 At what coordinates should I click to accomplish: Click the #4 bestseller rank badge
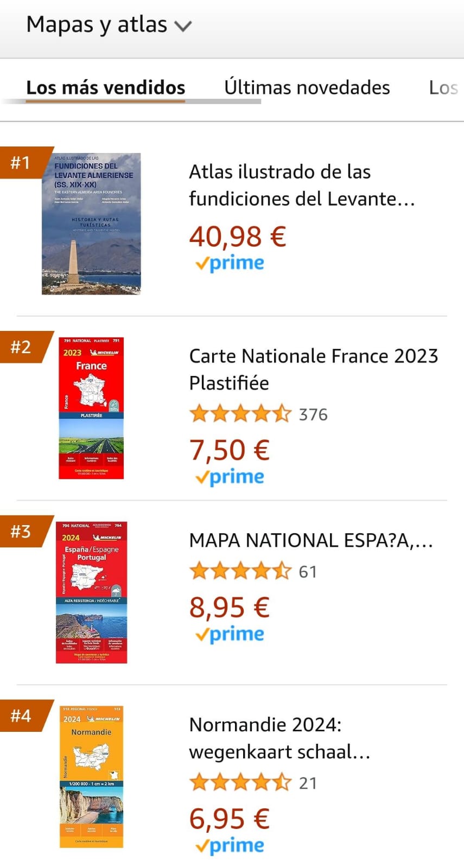[x=22, y=716]
